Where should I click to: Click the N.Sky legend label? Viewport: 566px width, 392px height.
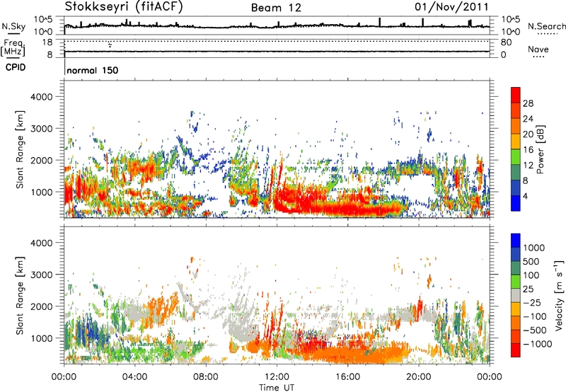click(13, 26)
